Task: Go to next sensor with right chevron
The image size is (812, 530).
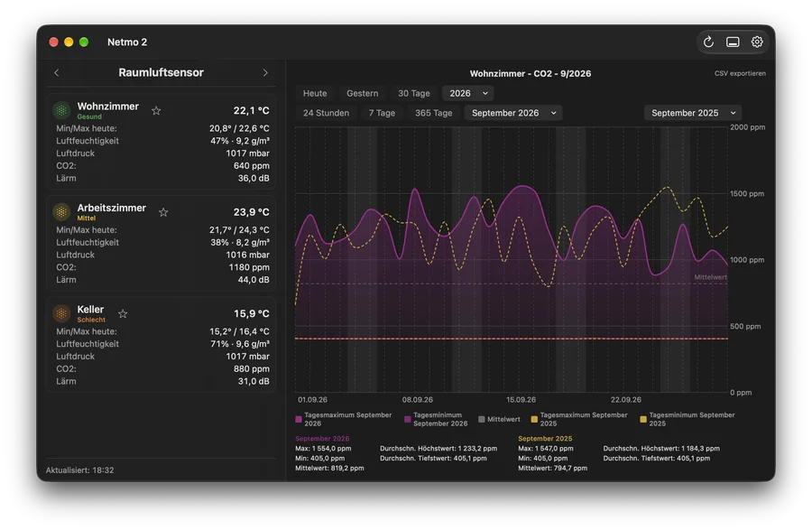Action: click(265, 72)
